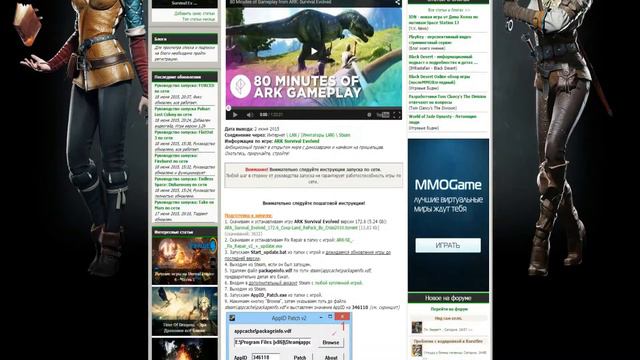The width and height of the screenshot is (640, 360).
Task: Open the Playkey streaming service article
Action: (x=440, y=40)
